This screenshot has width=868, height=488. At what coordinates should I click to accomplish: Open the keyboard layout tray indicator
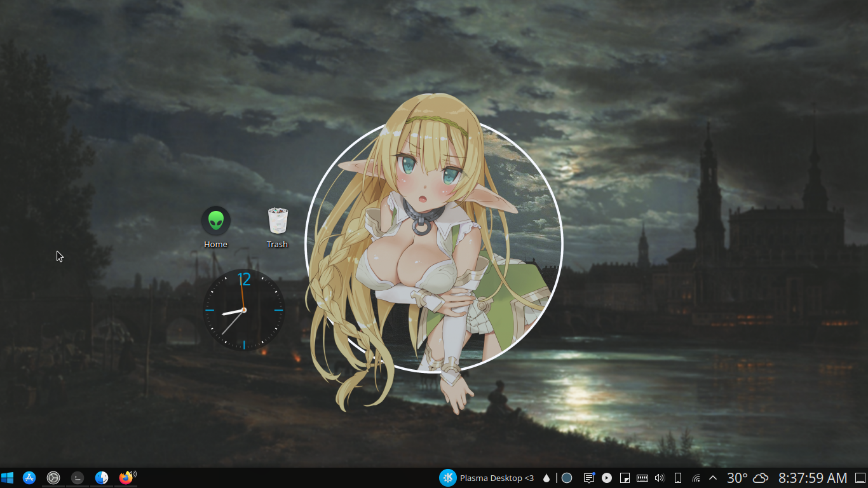coord(642,478)
